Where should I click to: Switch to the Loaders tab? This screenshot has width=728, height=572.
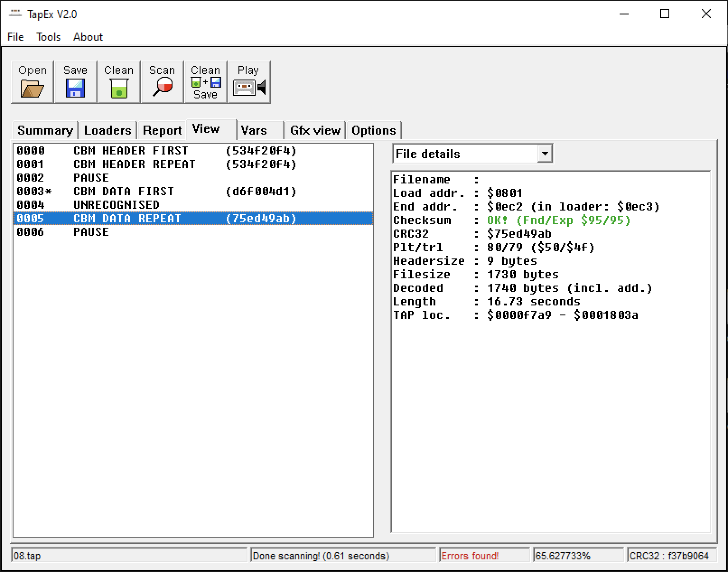107,131
